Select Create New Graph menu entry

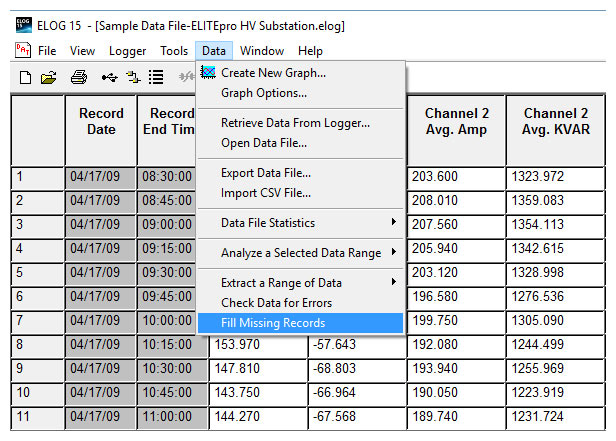(273, 73)
